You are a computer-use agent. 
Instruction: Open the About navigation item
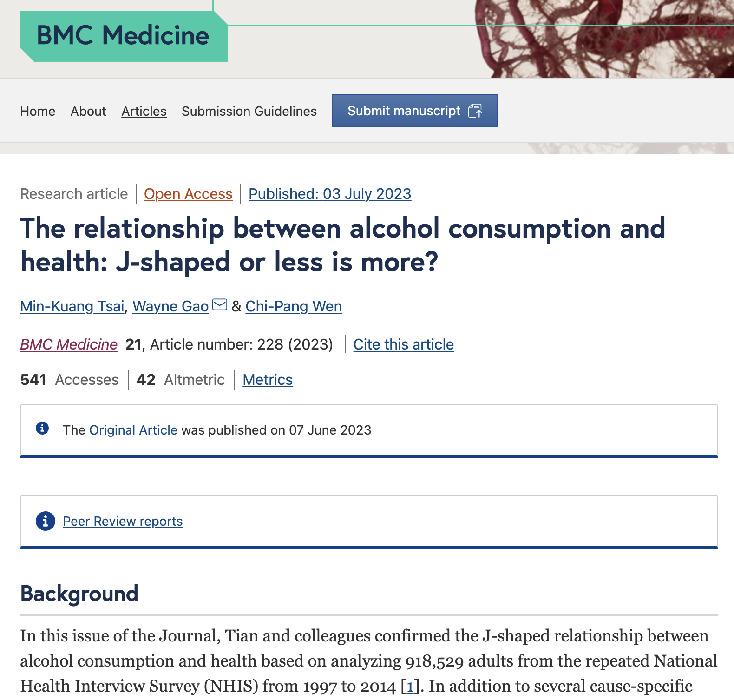tap(88, 111)
